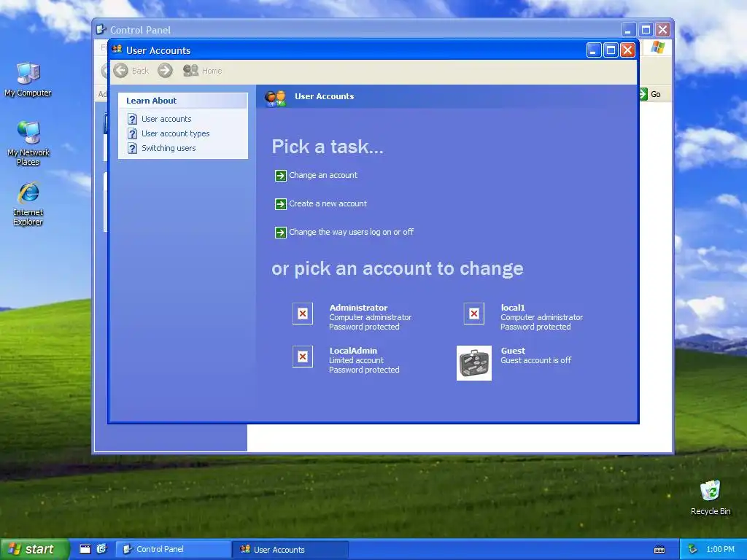This screenshot has width=747, height=560.
Task: Click Show Desktop in Quick Launch
Action: (x=85, y=549)
